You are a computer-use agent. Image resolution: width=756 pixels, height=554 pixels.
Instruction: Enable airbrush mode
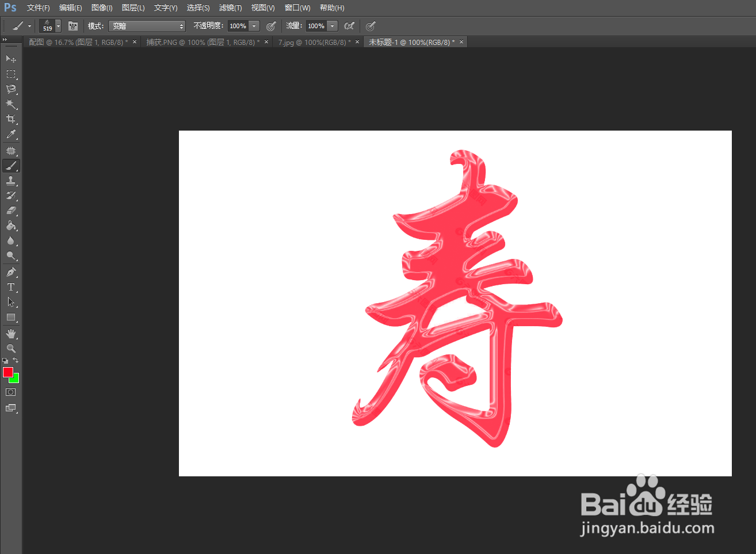(x=349, y=26)
